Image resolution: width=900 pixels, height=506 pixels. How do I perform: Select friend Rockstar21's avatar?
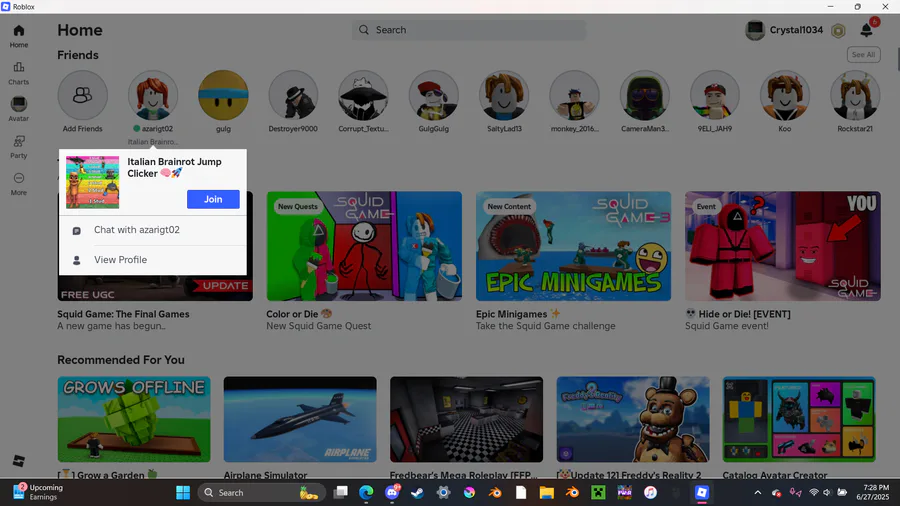point(855,95)
